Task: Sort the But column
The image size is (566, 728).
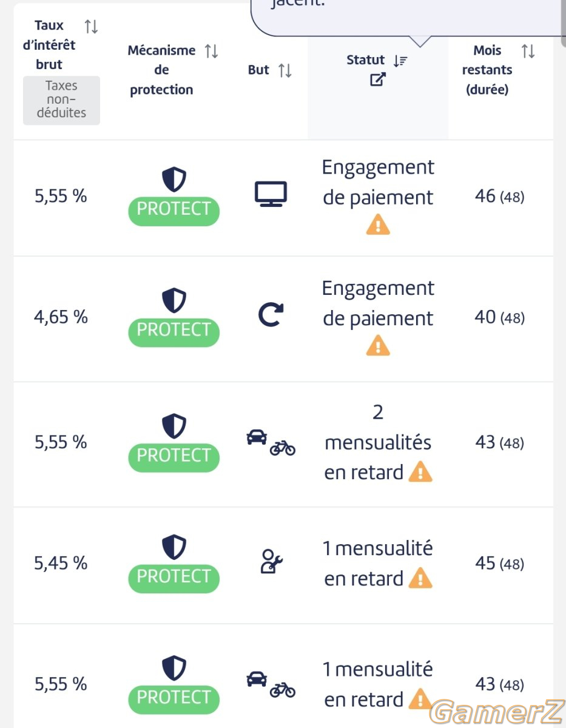Action: tap(285, 70)
